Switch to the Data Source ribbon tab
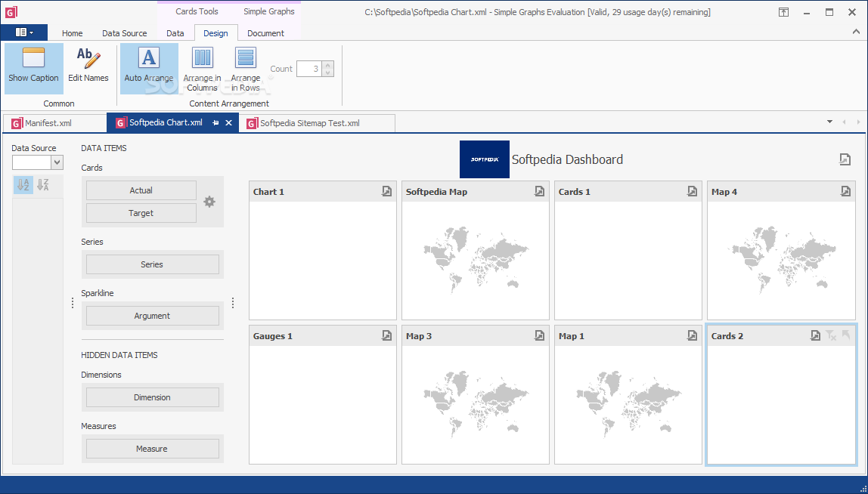The image size is (868, 494). point(125,33)
